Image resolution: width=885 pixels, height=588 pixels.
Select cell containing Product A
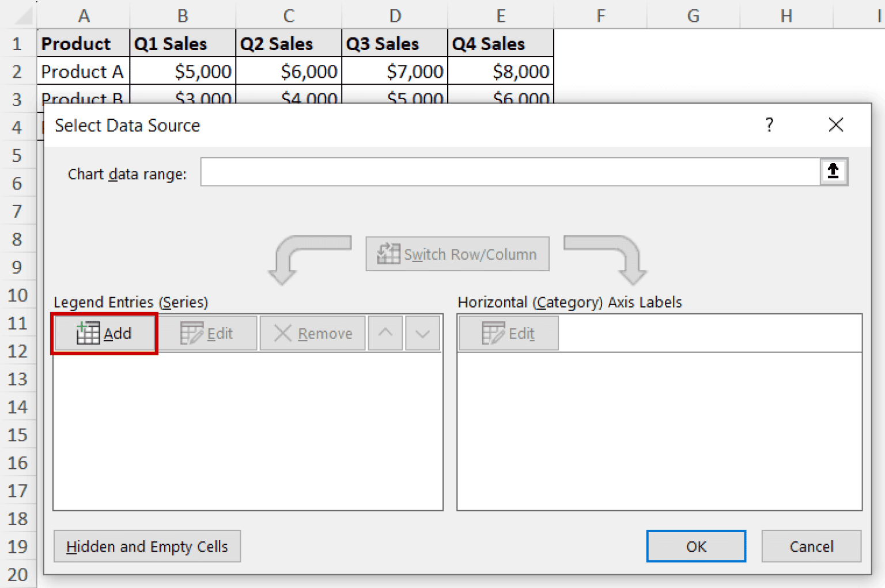83,71
